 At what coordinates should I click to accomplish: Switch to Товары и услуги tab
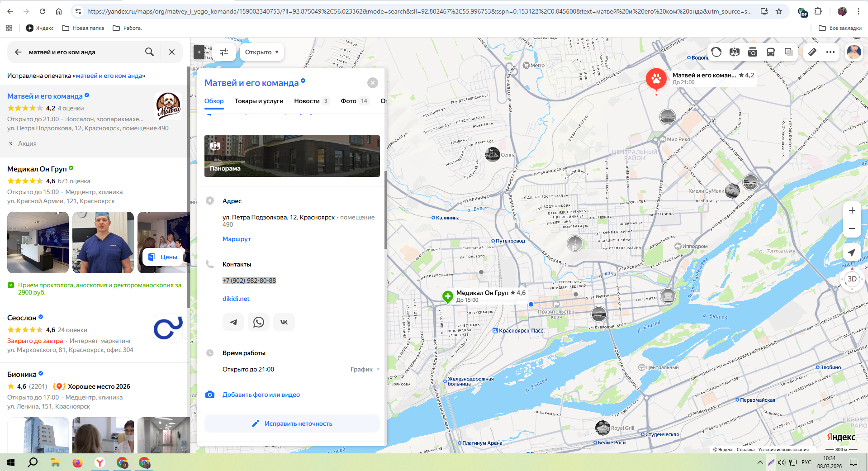pyautogui.click(x=259, y=101)
